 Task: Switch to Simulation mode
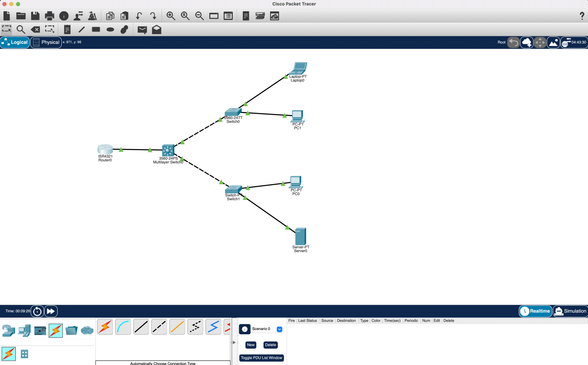[570, 311]
